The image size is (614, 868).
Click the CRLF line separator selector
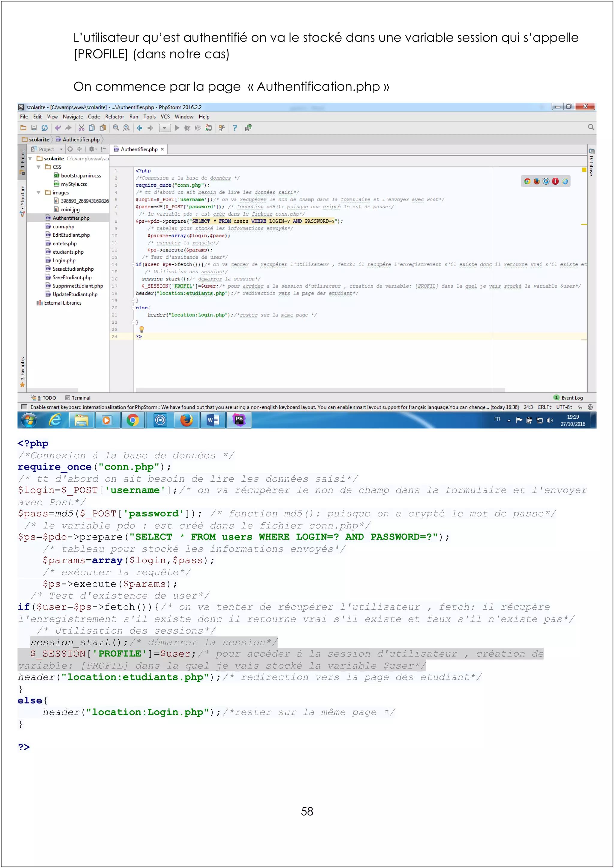(x=544, y=407)
